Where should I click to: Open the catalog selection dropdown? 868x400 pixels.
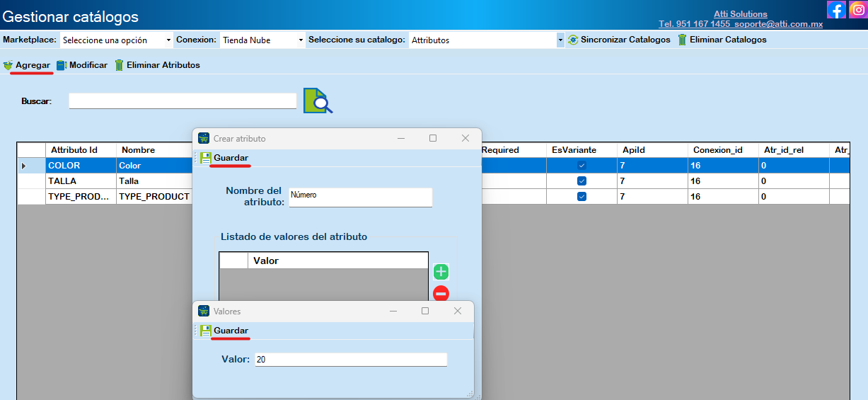[487, 40]
